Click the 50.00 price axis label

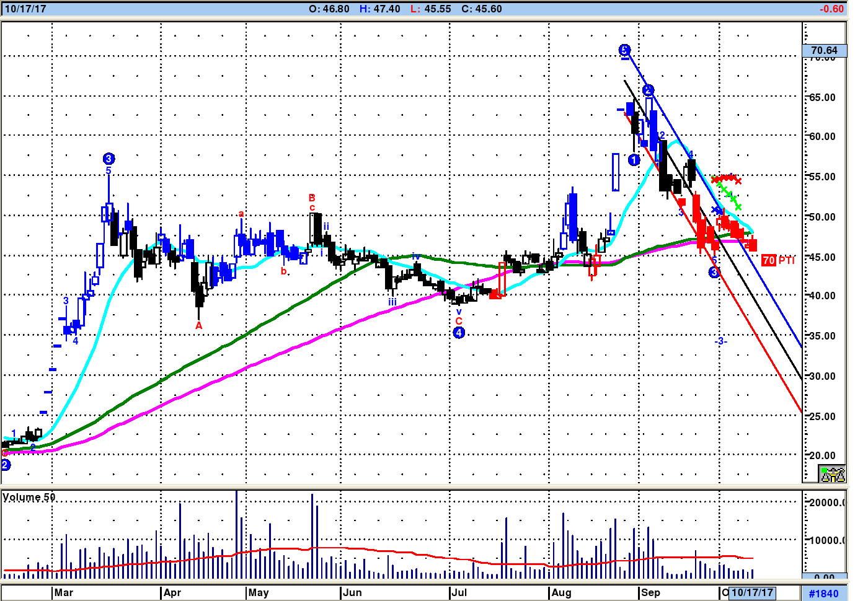pyautogui.click(x=823, y=217)
